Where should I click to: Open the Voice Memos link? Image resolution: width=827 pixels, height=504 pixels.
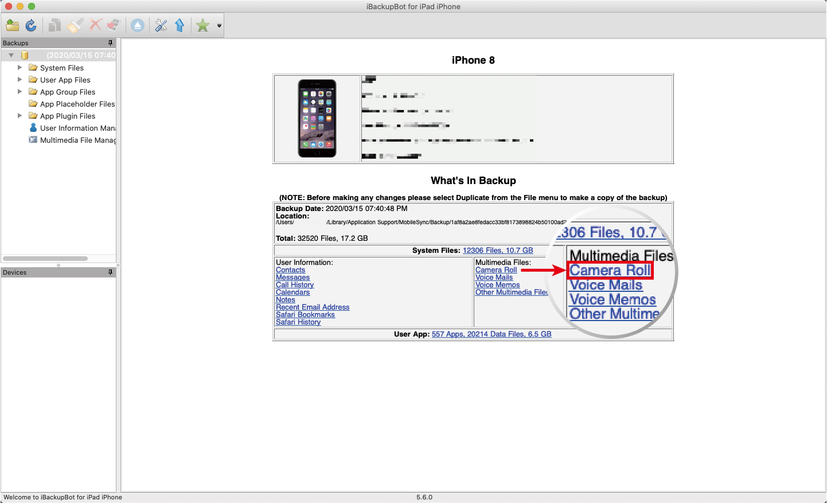pyautogui.click(x=497, y=285)
